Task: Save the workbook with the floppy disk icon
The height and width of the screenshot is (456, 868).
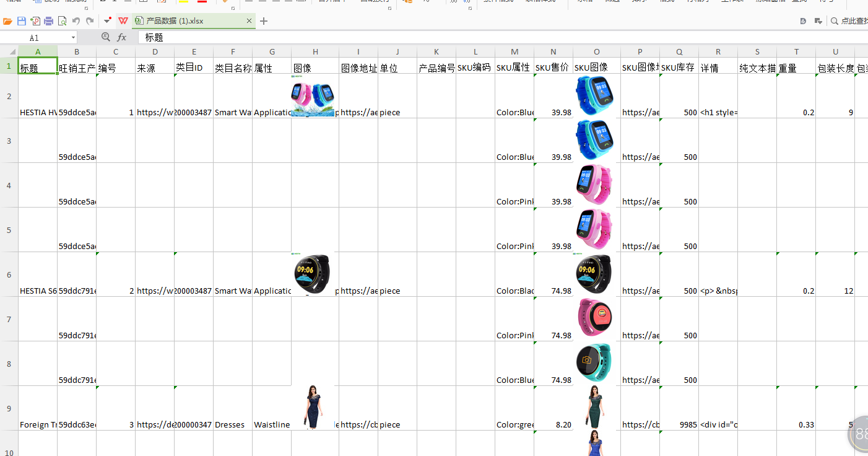Action: coord(22,21)
